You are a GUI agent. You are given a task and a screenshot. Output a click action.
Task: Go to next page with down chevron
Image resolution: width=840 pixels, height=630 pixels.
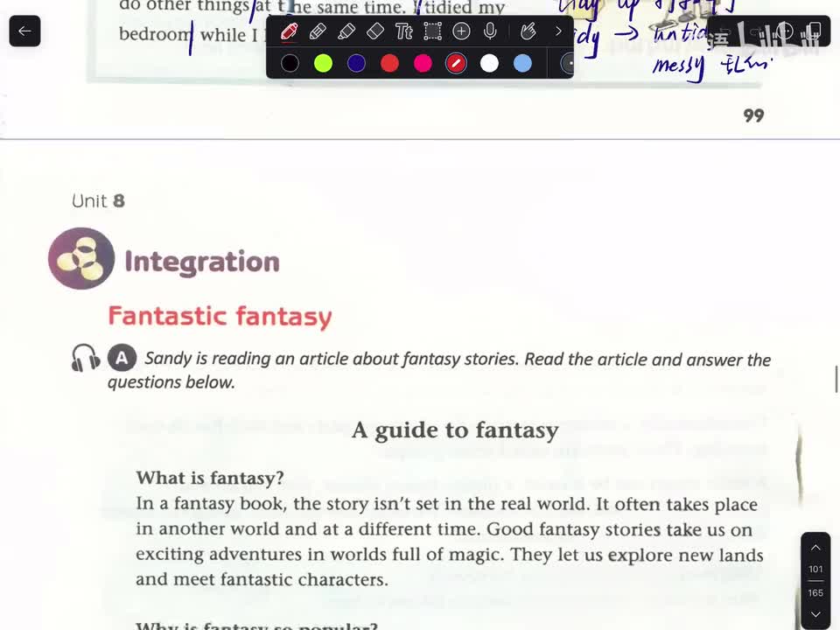click(x=815, y=614)
